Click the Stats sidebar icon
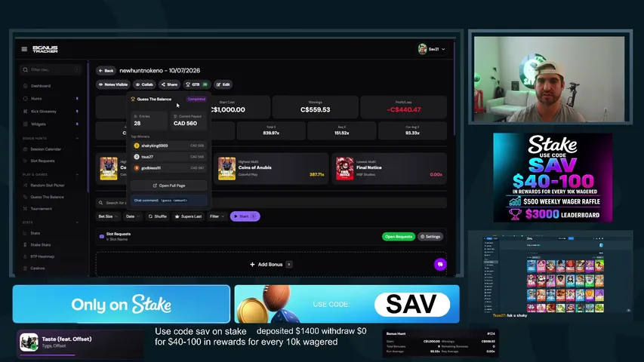The width and height of the screenshot is (644, 362). point(26,233)
